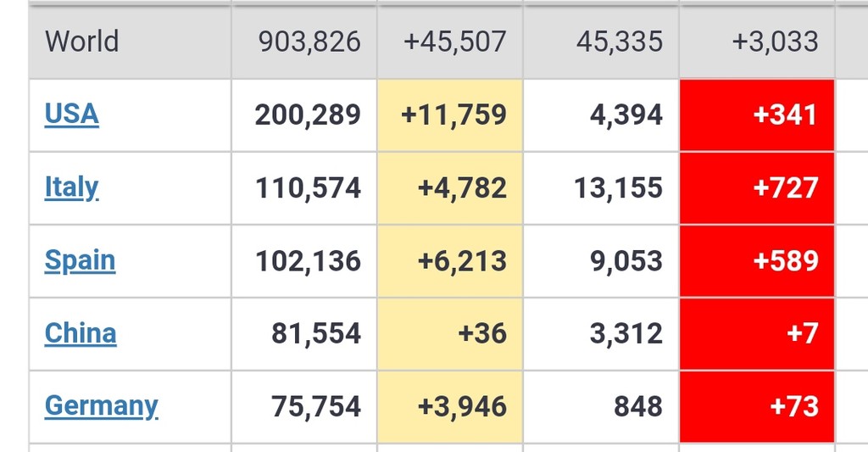Click Italy new deaths +727 cell

785,187
